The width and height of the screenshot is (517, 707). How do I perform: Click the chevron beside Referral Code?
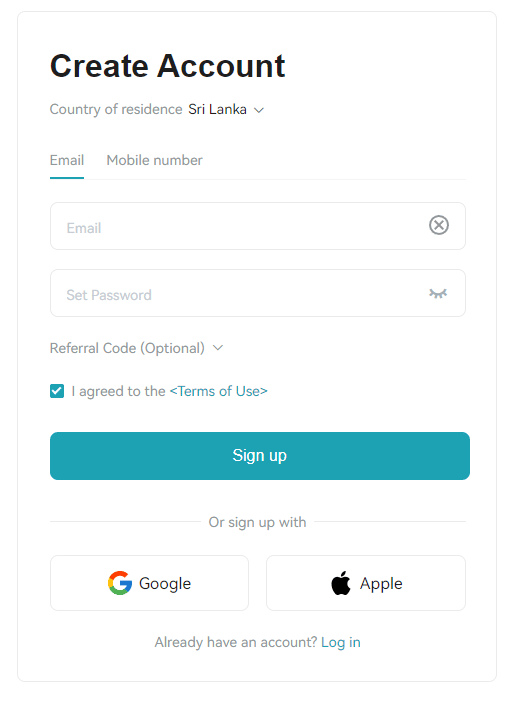coord(218,348)
